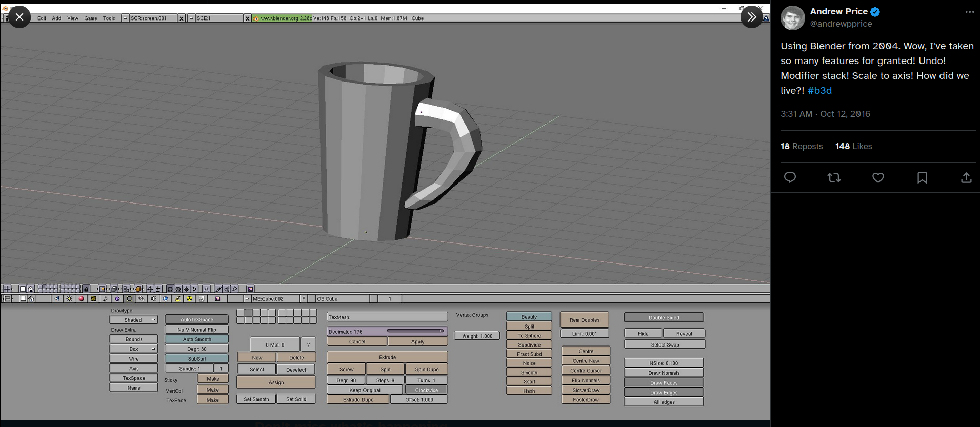The image size is (980, 427).
Task: Bookmark Andrew Price's tweet
Action: (922, 178)
